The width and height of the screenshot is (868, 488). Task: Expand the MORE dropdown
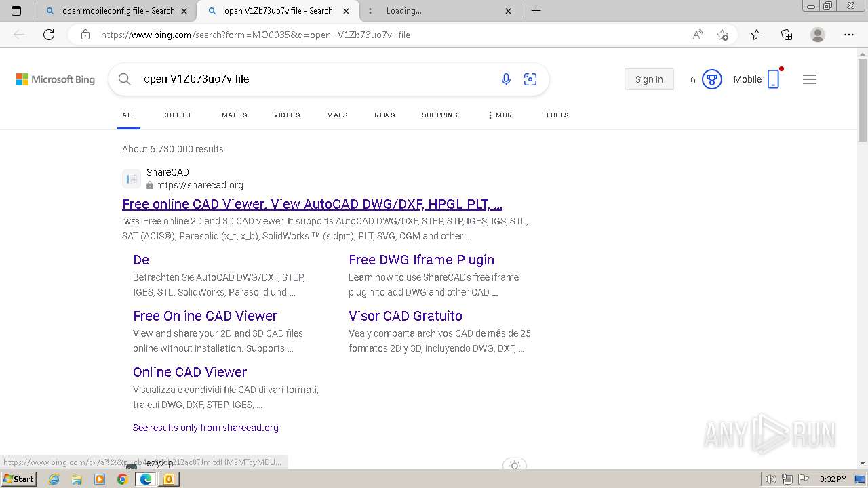pyautogui.click(x=502, y=115)
